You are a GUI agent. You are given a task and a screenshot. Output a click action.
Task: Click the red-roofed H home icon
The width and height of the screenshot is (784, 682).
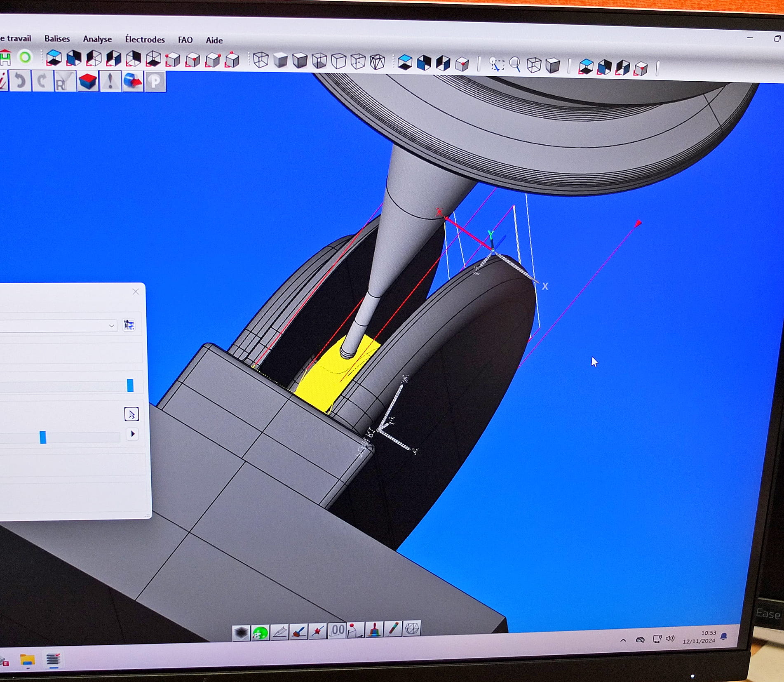click(5, 57)
